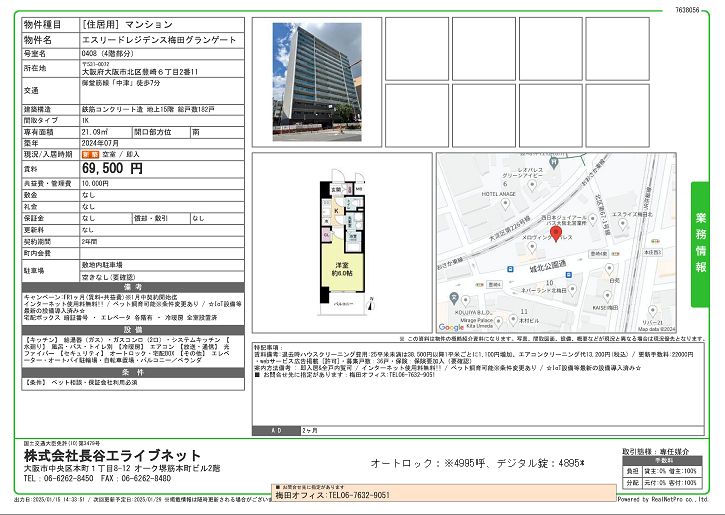This screenshot has height=515, width=725.
Task: Click the build date 2024年07月
Action: coord(100,143)
